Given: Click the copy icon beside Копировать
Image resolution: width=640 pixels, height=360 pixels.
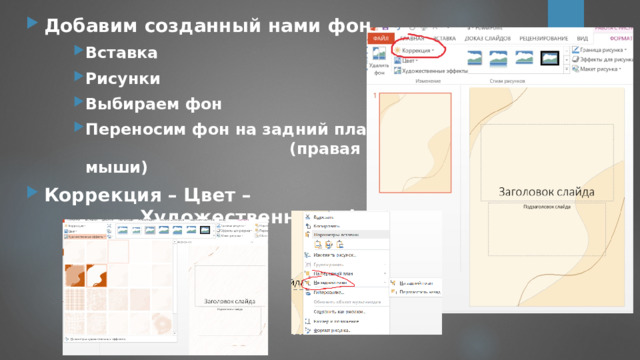Looking at the screenshot, I should (x=308, y=226).
